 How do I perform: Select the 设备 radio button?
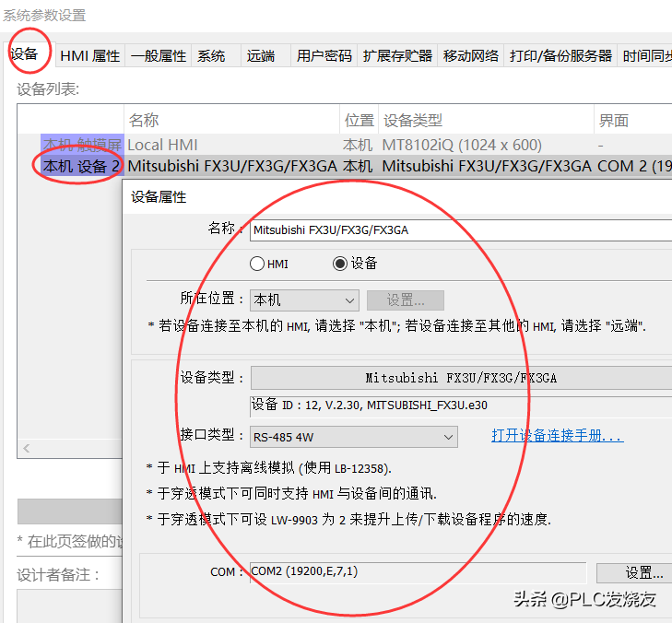[x=340, y=264]
